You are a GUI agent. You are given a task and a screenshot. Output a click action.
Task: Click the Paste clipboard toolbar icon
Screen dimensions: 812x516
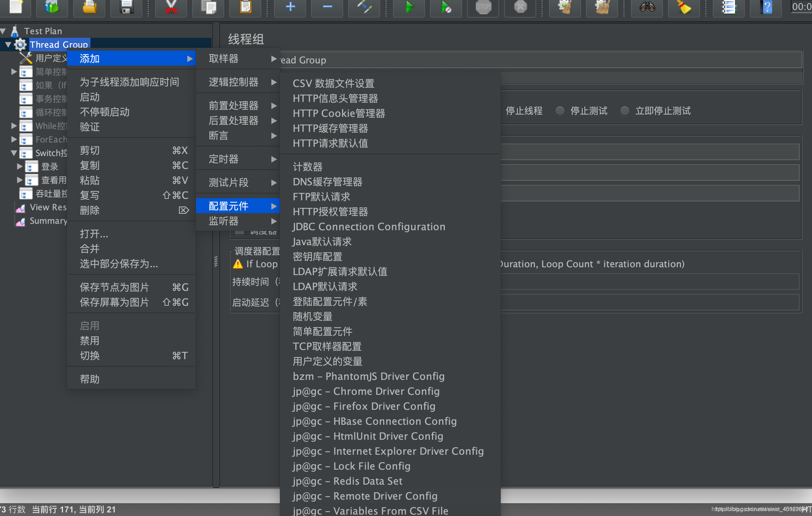click(245, 6)
